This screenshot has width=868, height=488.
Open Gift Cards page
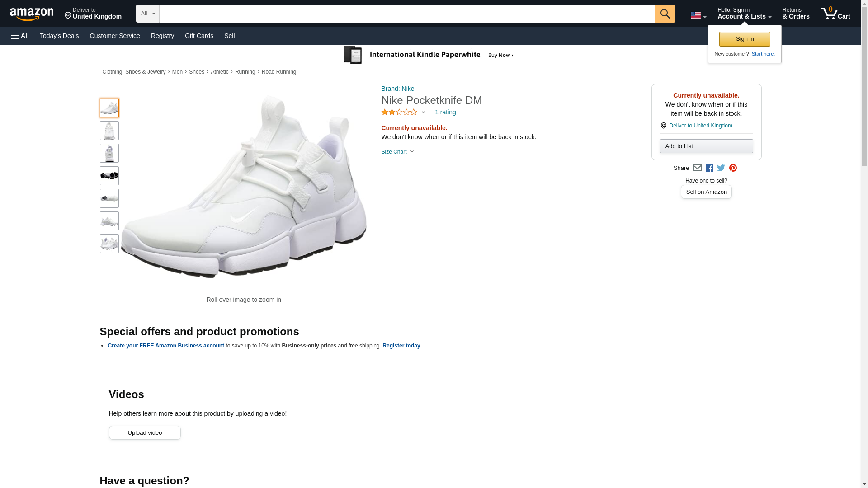click(199, 36)
